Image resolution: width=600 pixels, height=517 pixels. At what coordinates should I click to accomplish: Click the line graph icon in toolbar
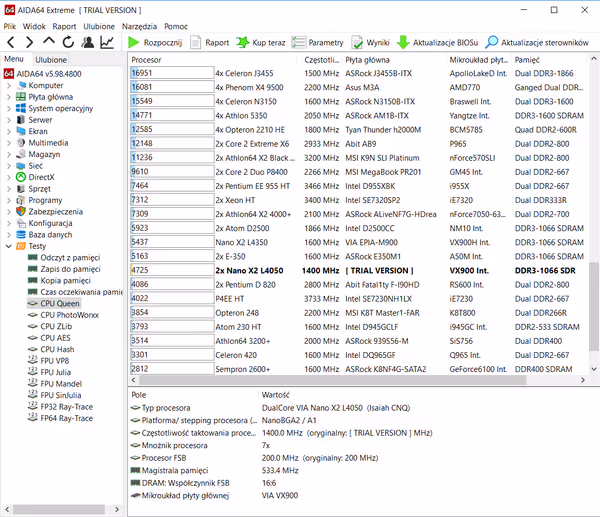(106, 43)
